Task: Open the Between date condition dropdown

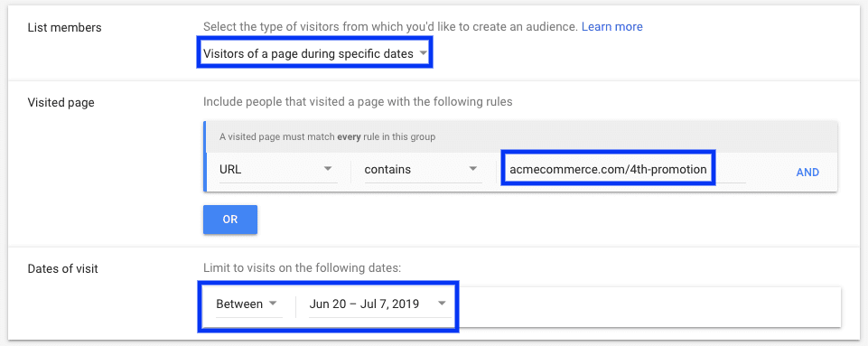Action: pyautogui.click(x=248, y=304)
